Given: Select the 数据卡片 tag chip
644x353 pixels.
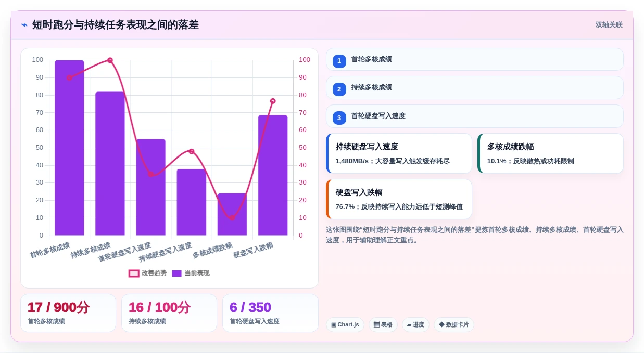Looking at the screenshot, I should [x=454, y=325].
